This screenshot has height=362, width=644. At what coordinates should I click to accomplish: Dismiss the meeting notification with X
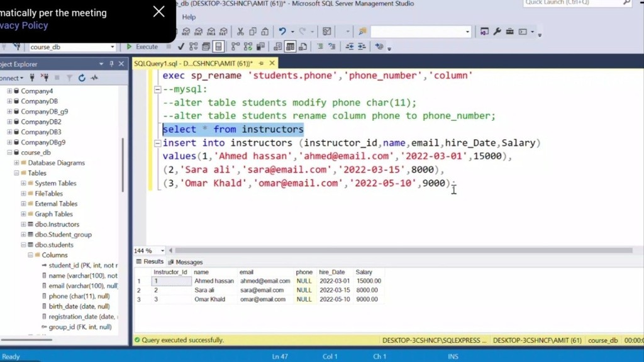pos(158,11)
